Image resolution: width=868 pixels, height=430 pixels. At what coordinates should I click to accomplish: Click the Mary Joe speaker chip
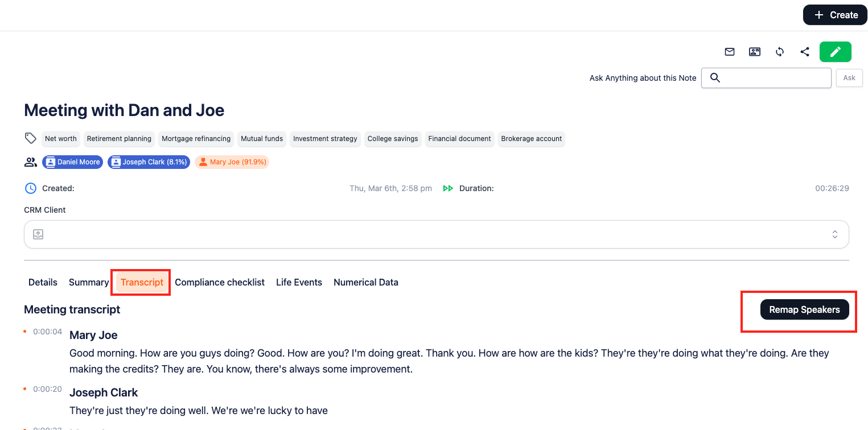point(232,162)
